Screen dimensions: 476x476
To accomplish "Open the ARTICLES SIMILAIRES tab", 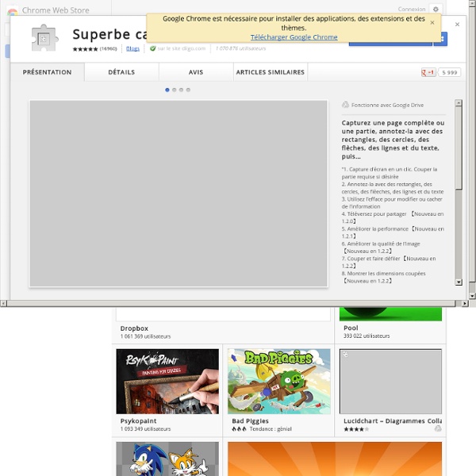I will click(x=271, y=72).
